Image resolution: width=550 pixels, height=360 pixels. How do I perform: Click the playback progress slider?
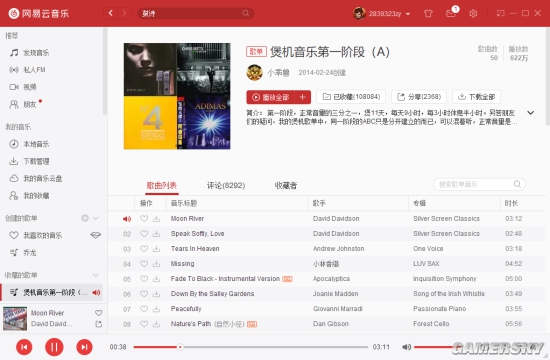[x=250, y=347]
